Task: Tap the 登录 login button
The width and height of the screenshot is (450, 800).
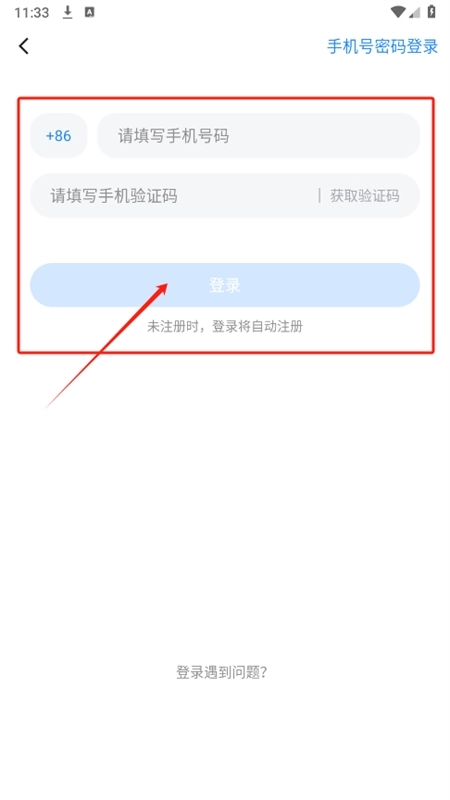Action: 225,285
